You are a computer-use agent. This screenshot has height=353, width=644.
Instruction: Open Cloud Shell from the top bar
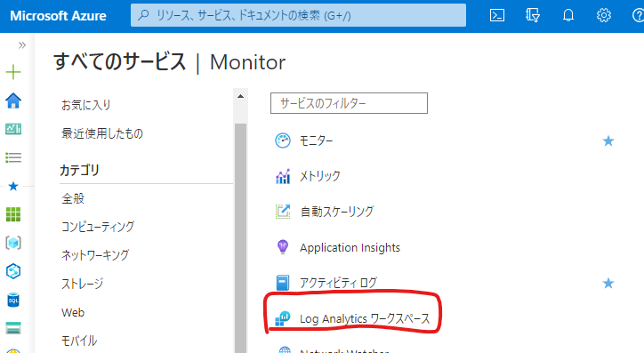497,16
